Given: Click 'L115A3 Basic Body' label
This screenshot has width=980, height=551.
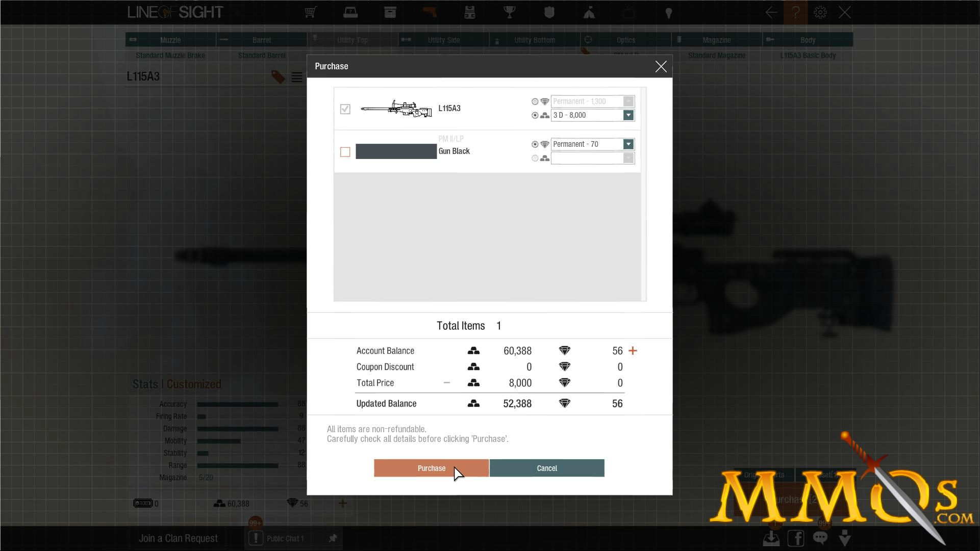Looking at the screenshot, I should coord(808,55).
